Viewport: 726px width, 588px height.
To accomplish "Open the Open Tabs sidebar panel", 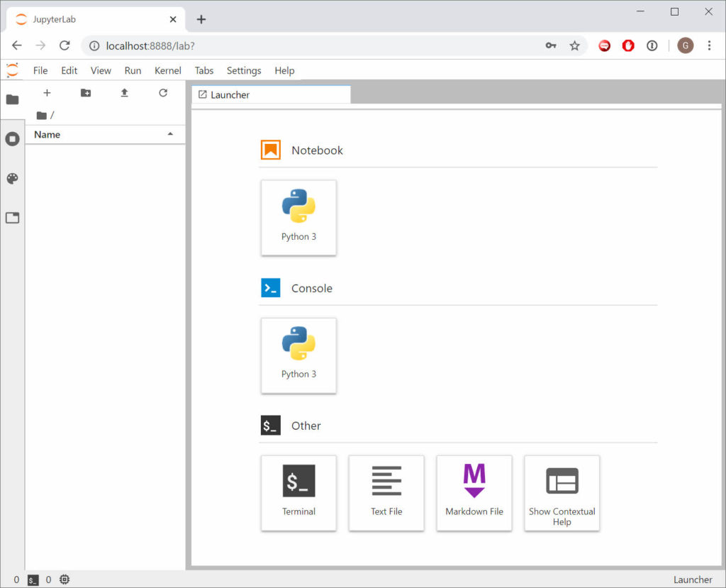I will 13,218.
